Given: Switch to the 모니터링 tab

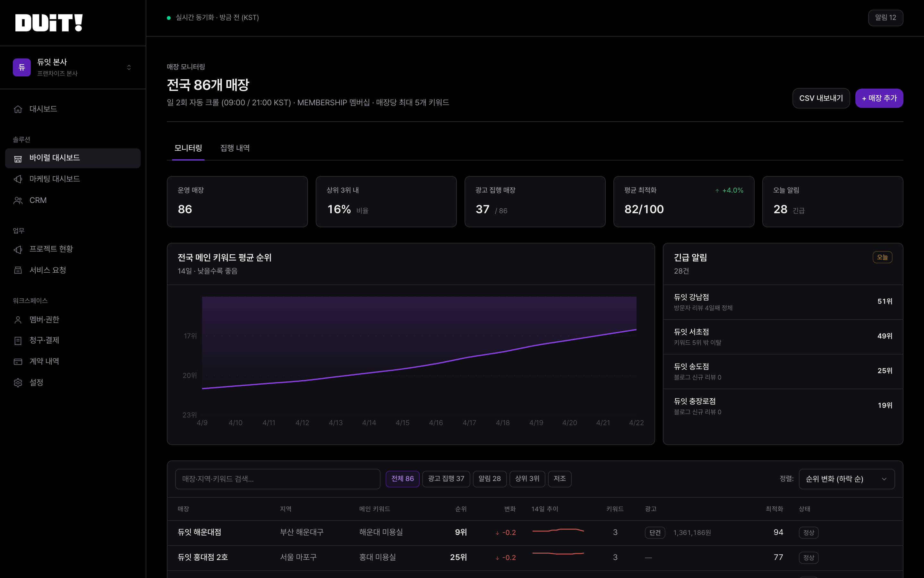Looking at the screenshot, I should [x=188, y=148].
